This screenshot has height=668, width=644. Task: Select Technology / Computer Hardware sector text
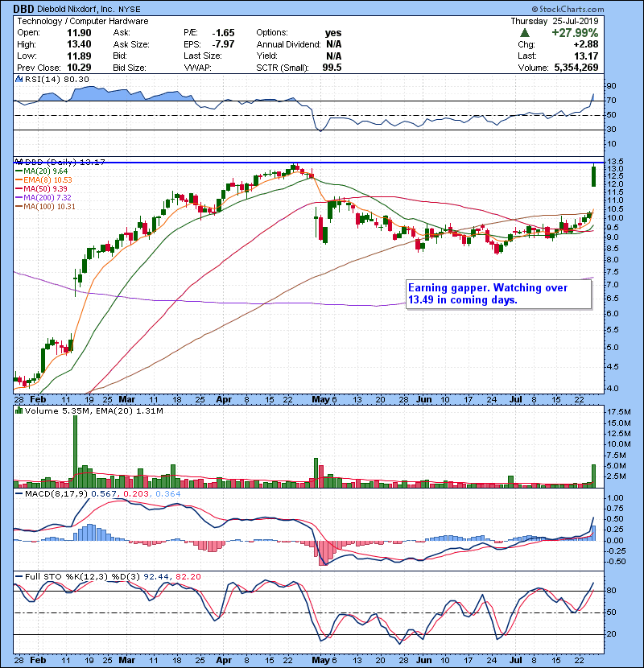(x=83, y=21)
